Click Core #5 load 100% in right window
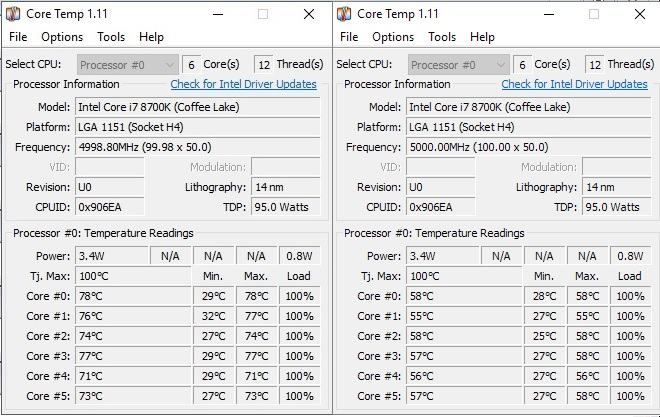The width and height of the screenshot is (660, 417). [630, 396]
